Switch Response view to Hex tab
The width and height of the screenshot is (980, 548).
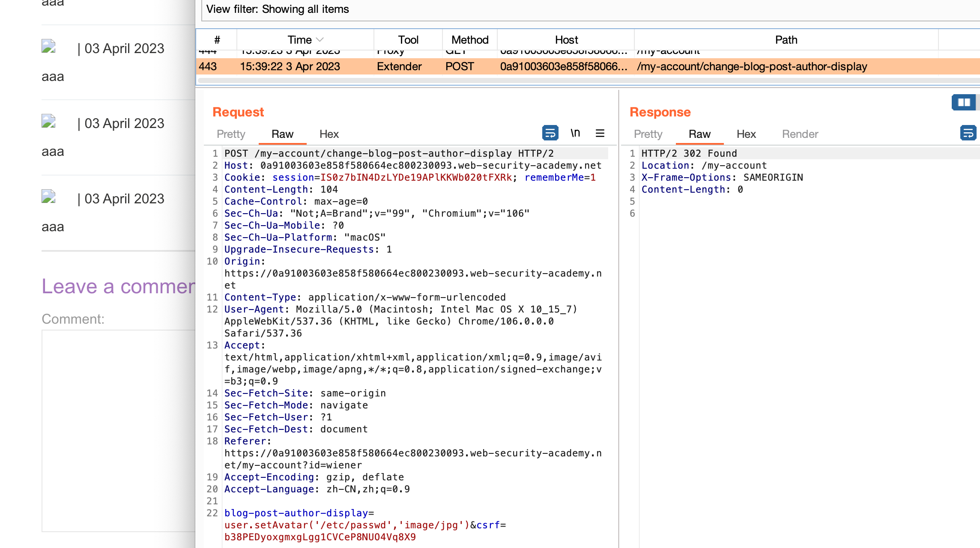coord(746,134)
